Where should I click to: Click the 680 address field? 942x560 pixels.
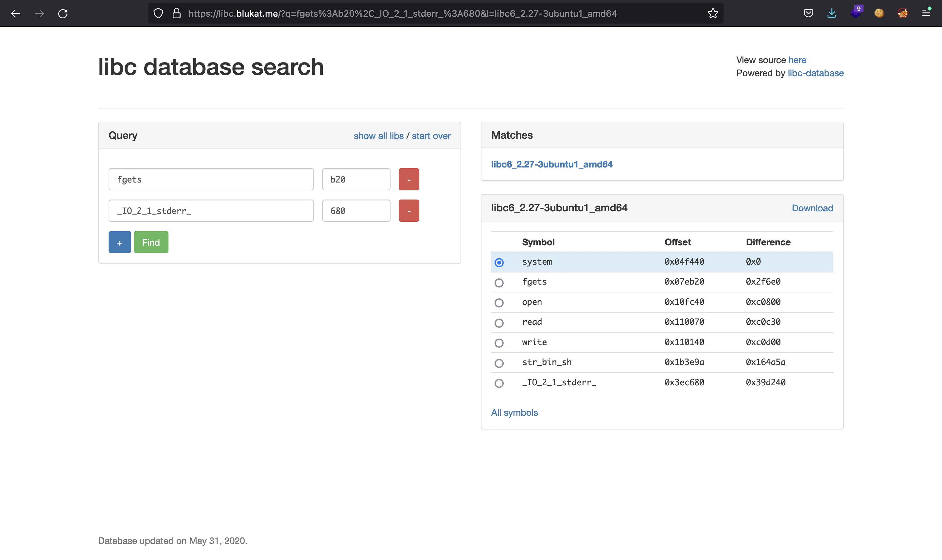[356, 211]
